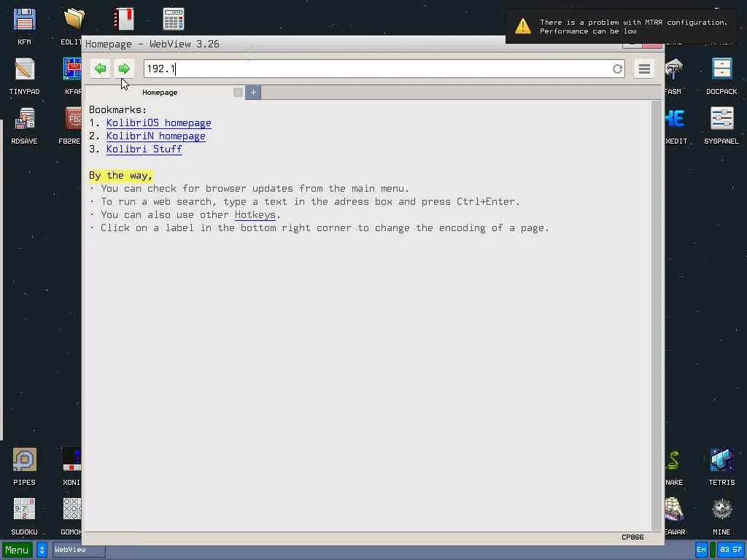
Task: Launch the TETRIS game
Action: click(721, 467)
